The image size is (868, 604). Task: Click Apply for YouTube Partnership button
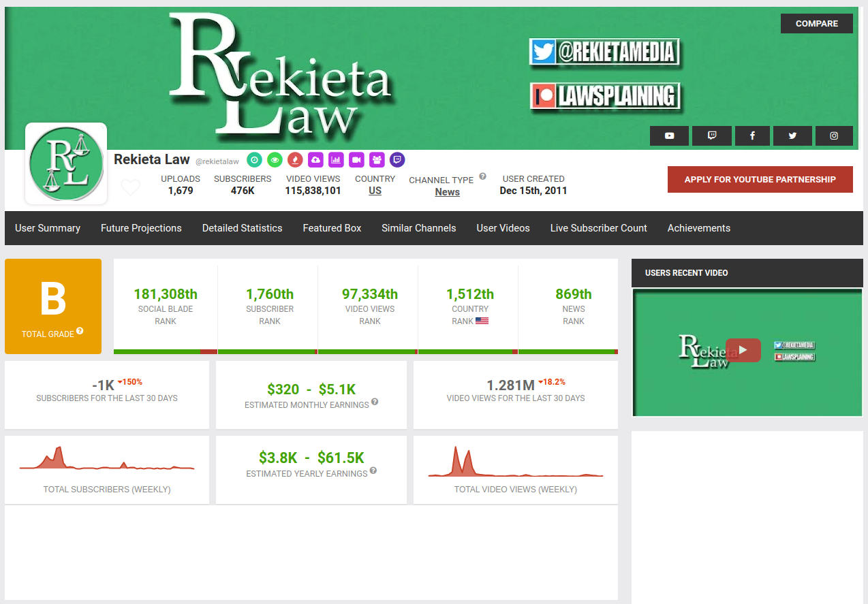click(760, 179)
